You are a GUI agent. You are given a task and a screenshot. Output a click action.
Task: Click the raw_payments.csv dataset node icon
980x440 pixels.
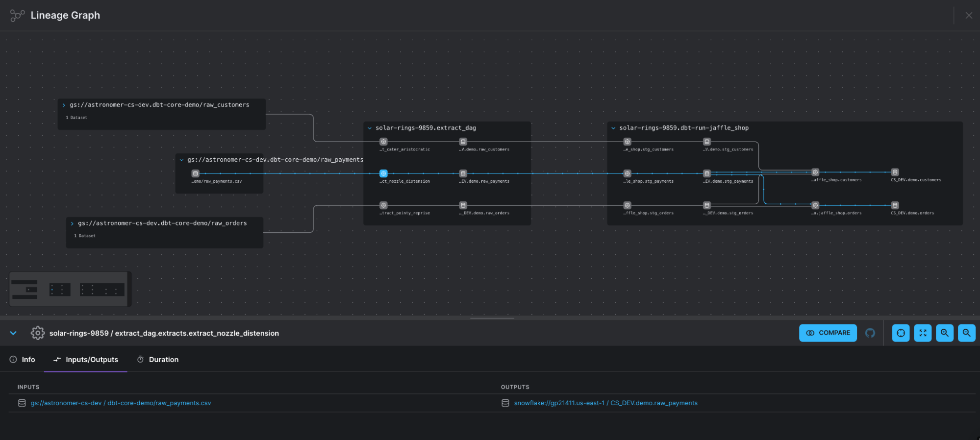pos(196,173)
